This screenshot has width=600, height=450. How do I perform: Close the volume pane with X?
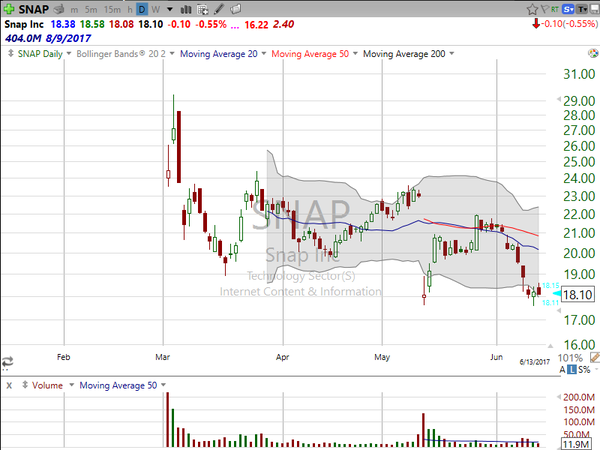(9, 385)
